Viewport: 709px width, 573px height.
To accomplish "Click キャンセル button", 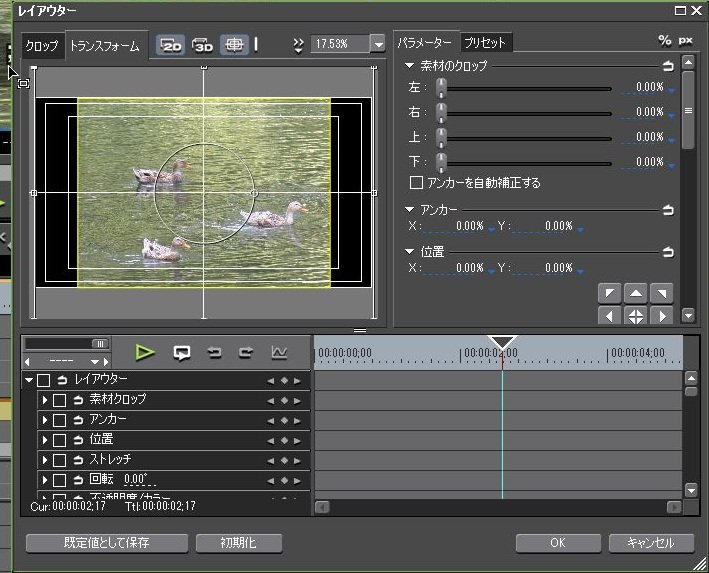I will click(x=651, y=543).
